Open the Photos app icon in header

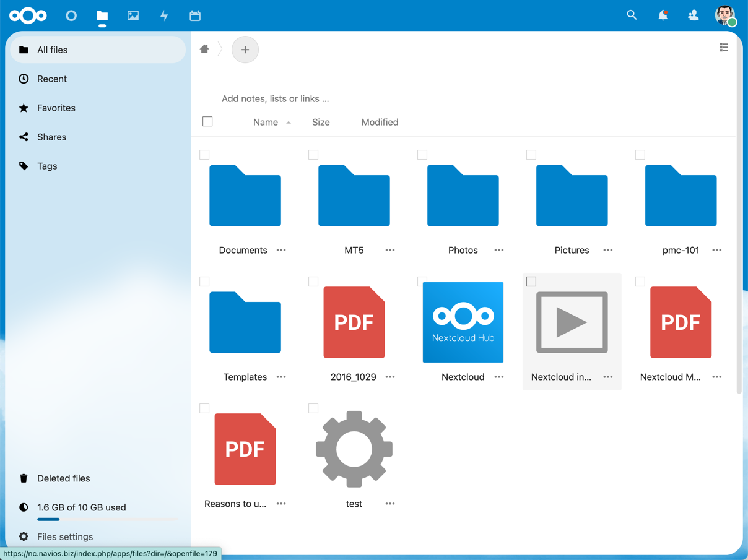pos(133,15)
